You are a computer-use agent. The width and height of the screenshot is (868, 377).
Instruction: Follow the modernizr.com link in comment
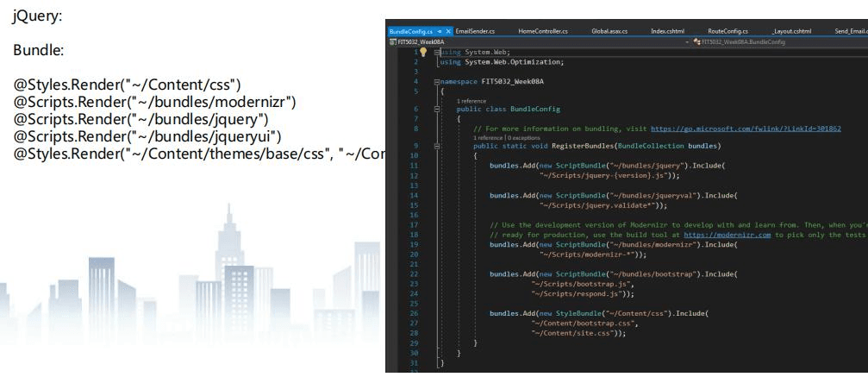(727, 235)
